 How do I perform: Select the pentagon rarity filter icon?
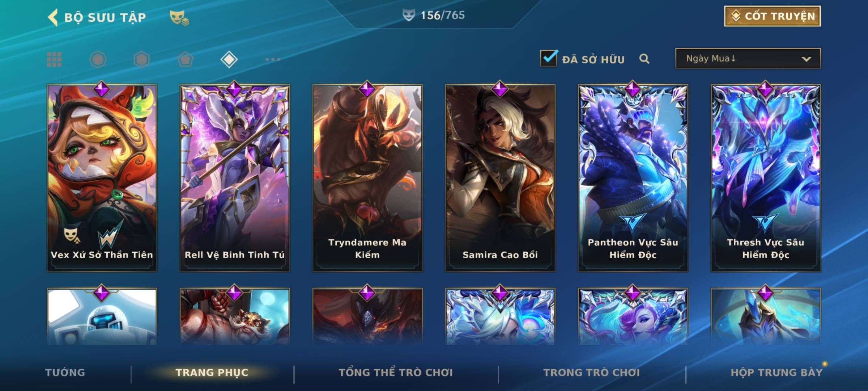185,59
